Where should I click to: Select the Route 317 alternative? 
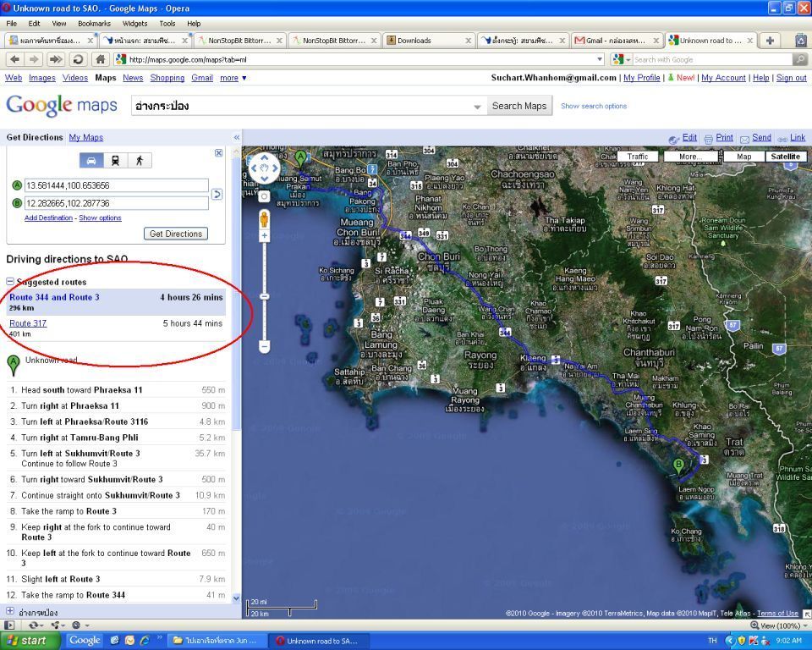(28, 323)
